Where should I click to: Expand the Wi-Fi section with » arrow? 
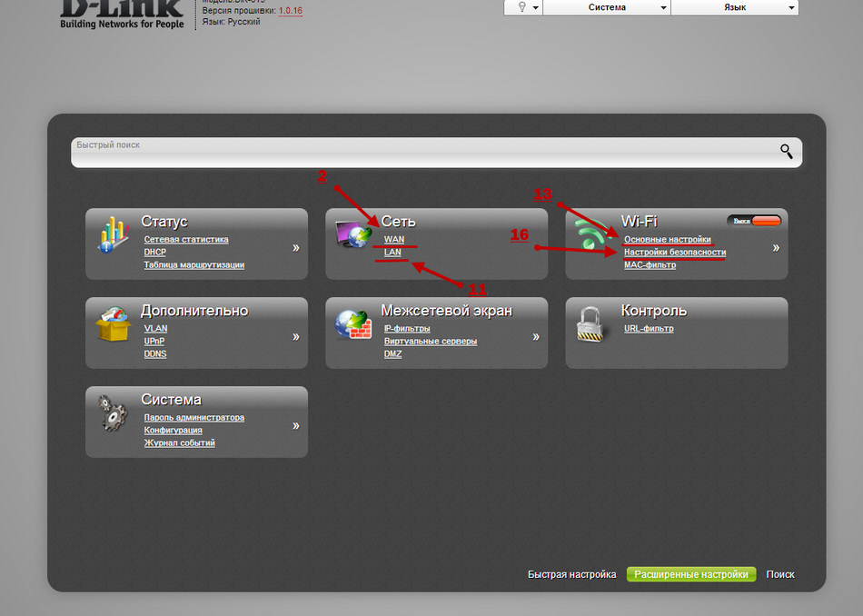tap(776, 248)
